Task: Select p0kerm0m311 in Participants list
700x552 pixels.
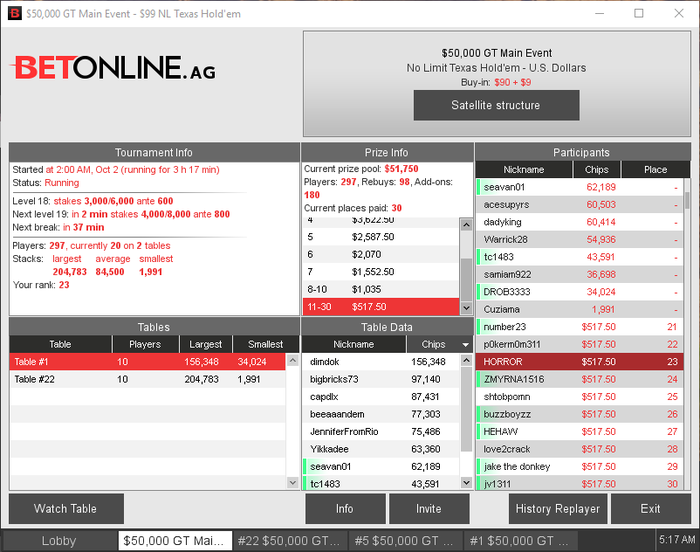Action: (x=579, y=344)
